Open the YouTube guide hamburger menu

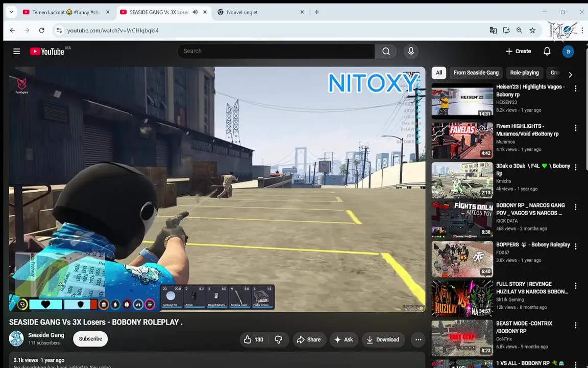click(x=16, y=51)
